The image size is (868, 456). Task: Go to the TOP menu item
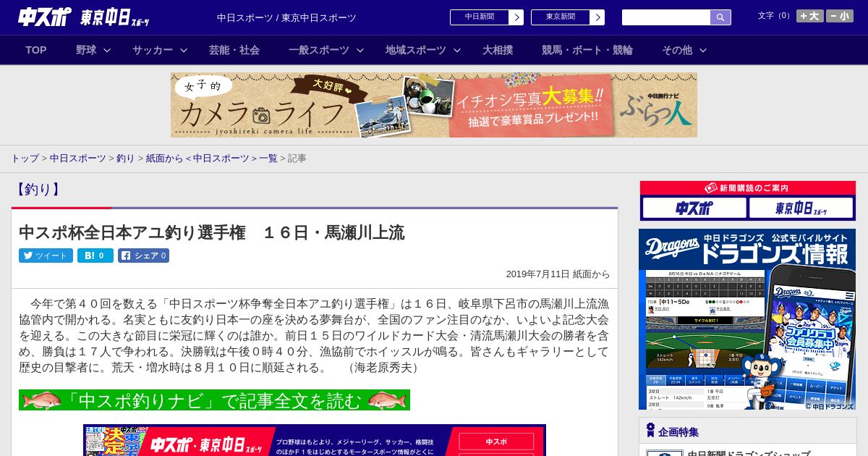point(36,50)
